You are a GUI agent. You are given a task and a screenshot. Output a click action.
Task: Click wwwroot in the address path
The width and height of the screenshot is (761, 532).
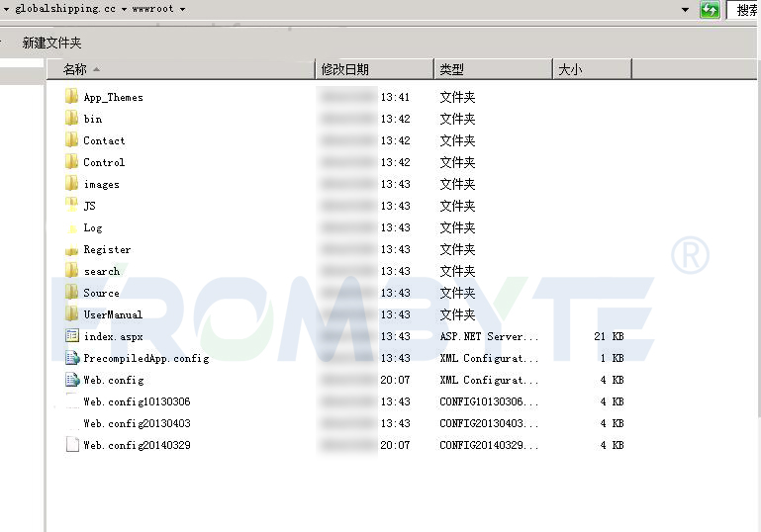coord(152,8)
